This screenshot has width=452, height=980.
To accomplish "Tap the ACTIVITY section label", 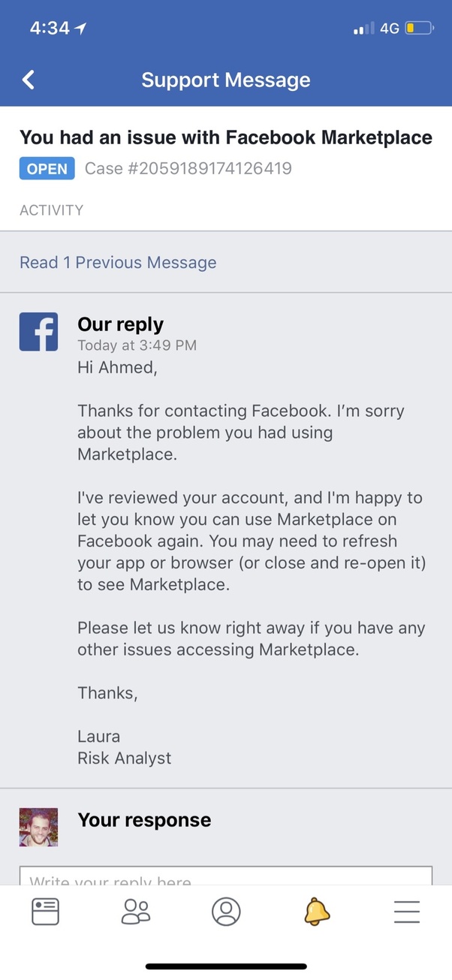I will point(51,210).
